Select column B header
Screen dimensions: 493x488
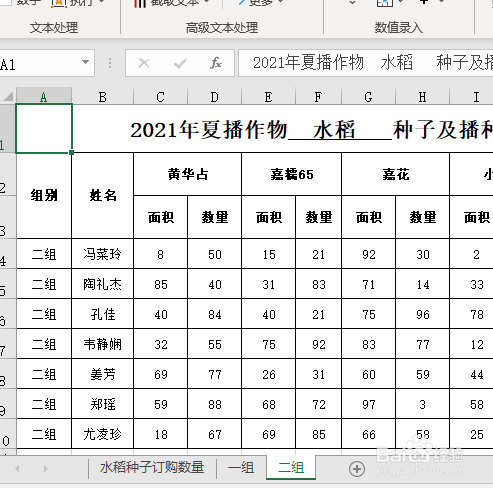click(x=102, y=97)
